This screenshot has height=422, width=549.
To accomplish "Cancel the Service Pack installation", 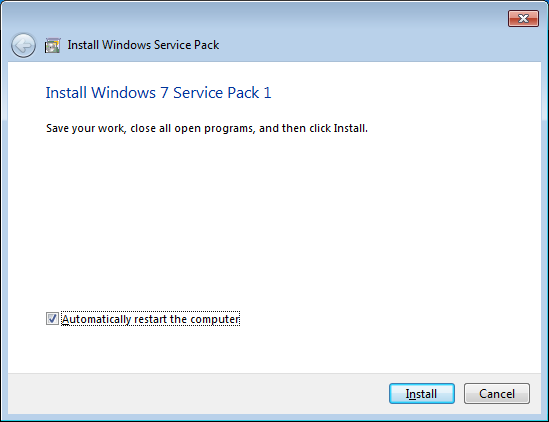I will click(497, 394).
